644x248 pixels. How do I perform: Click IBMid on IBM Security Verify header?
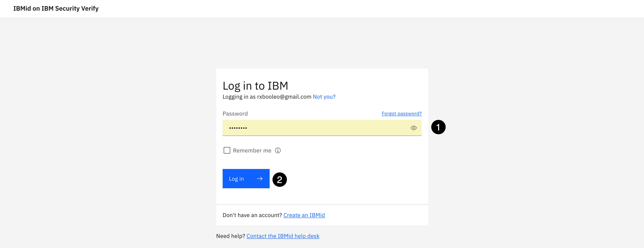56,8
